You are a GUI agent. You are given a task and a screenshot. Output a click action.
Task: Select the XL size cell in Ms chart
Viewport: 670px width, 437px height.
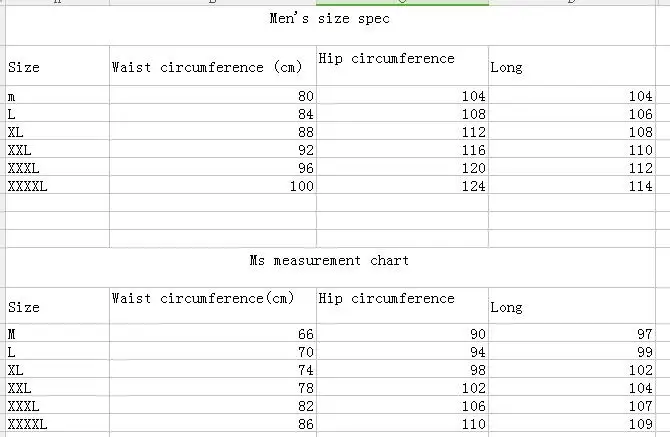[57, 369]
